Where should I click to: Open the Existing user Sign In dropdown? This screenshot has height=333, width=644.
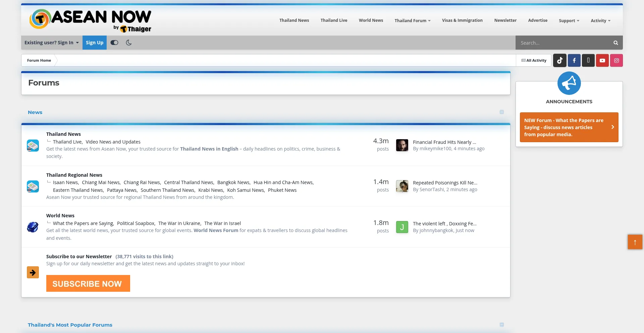click(52, 43)
